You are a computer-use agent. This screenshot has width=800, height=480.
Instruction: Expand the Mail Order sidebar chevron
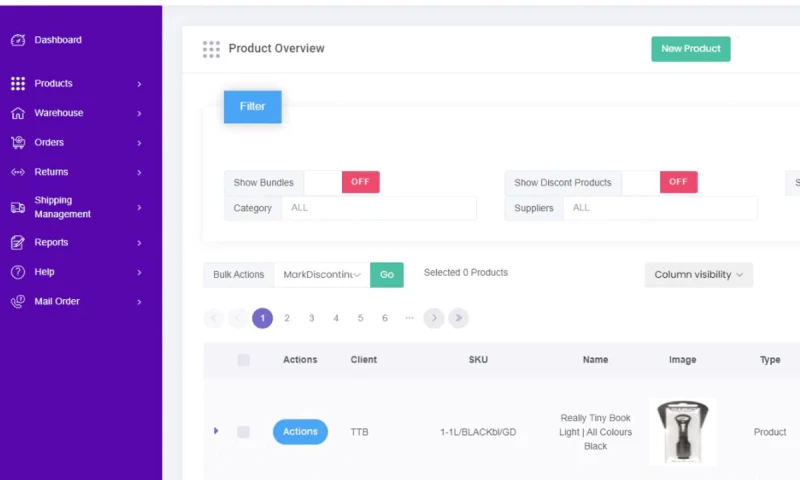139,302
